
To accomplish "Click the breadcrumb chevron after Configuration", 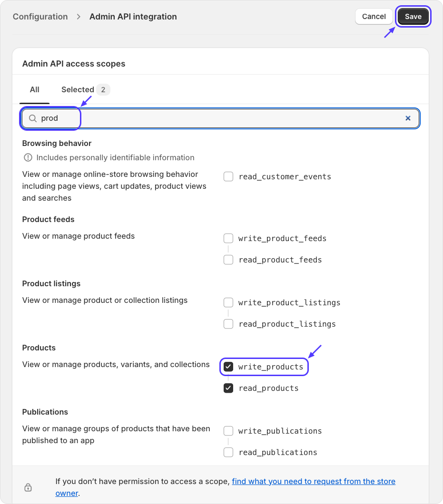I will click(79, 17).
